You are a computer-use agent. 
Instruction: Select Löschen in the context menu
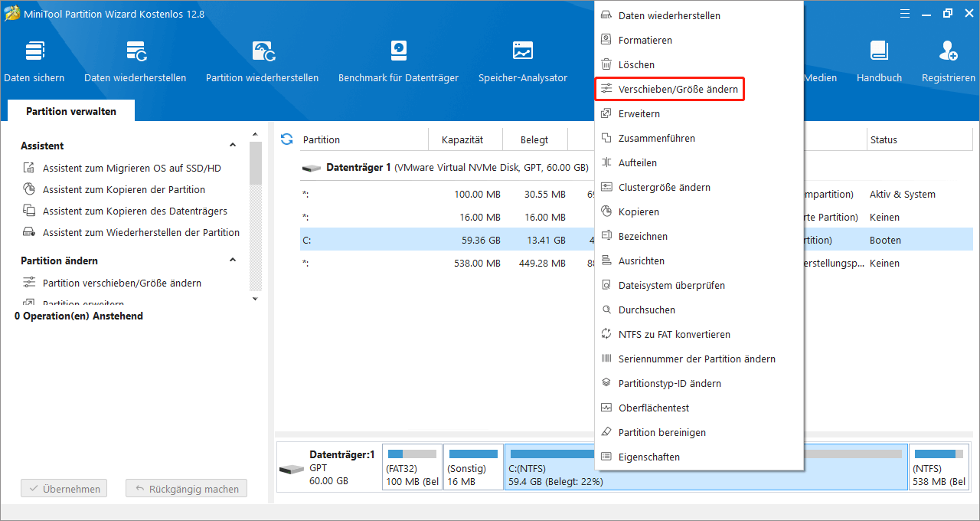tap(636, 65)
